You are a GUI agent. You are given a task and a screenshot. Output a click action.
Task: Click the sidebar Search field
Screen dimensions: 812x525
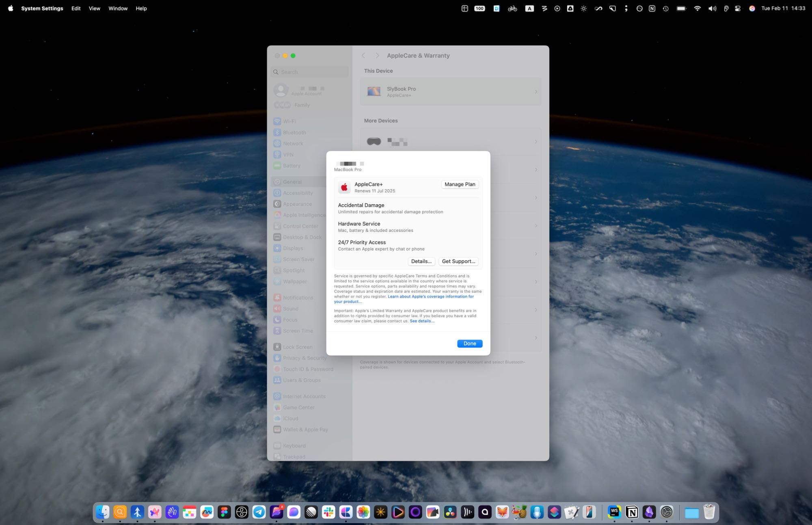pyautogui.click(x=309, y=72)
